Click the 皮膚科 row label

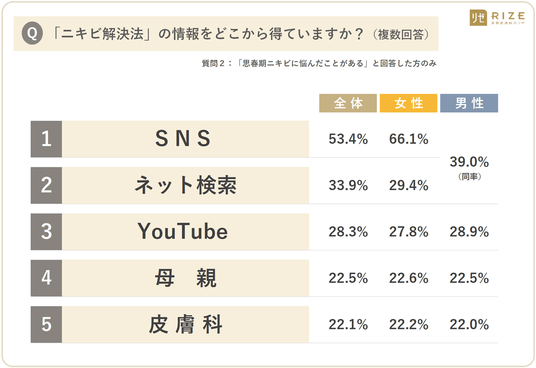186,324
